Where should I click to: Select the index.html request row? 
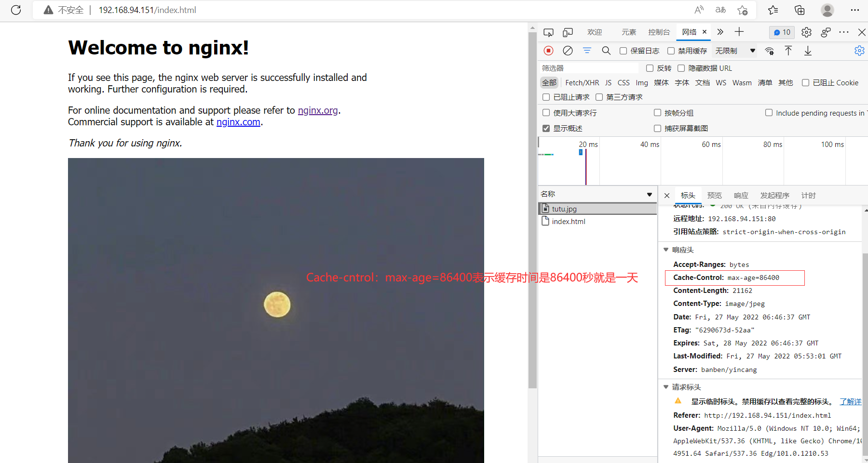[x=597, y=221]
